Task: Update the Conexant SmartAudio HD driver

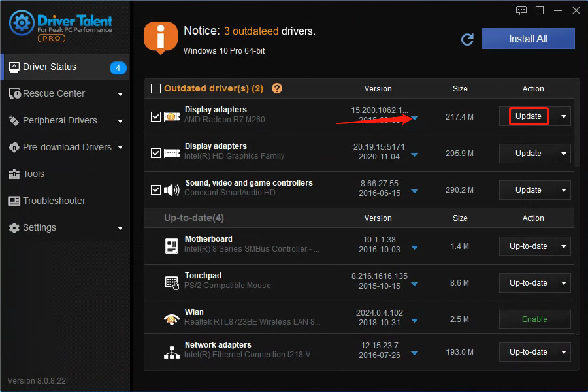Action: click(528, 190)
